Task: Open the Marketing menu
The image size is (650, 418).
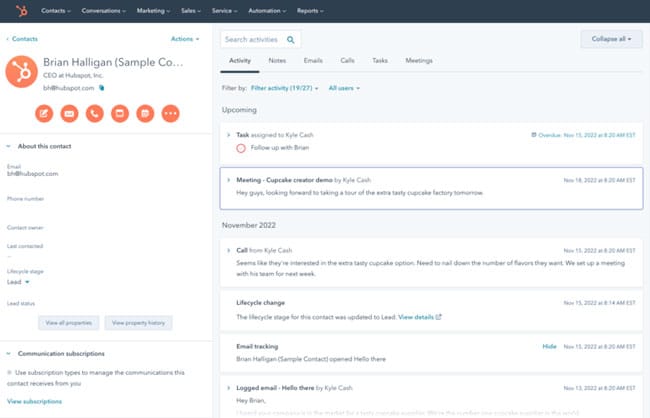Action: click(x=153, y=11)
